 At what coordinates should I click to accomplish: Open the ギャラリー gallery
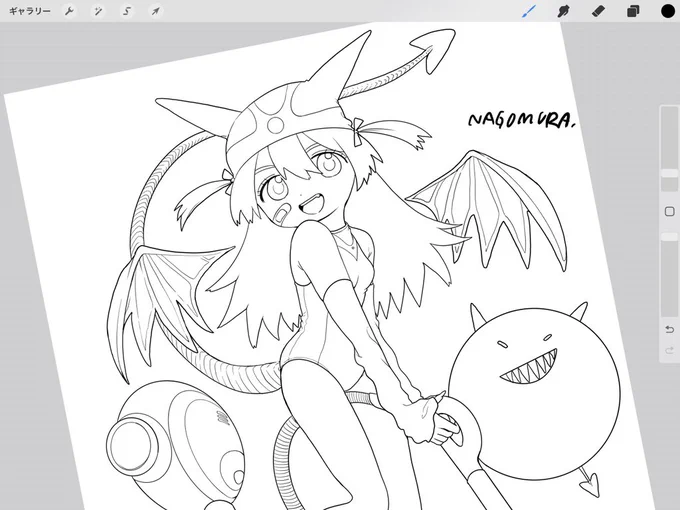[29, 11]
